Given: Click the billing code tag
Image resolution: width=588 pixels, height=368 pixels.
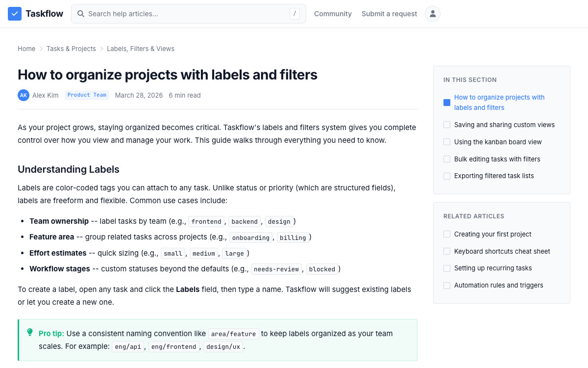Looking at the screenshot, I should [x=293, y=237].
